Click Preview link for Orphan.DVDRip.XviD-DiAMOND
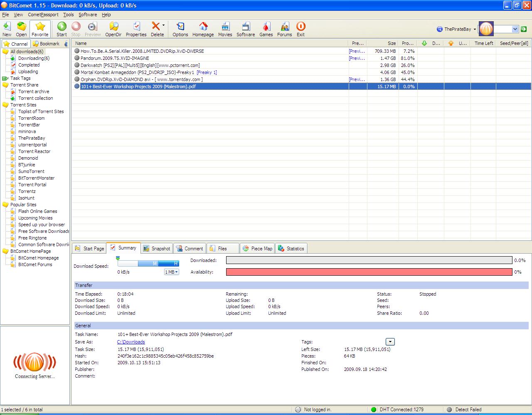The height and width of the screenshot is (415, 532). click(357, 79)
